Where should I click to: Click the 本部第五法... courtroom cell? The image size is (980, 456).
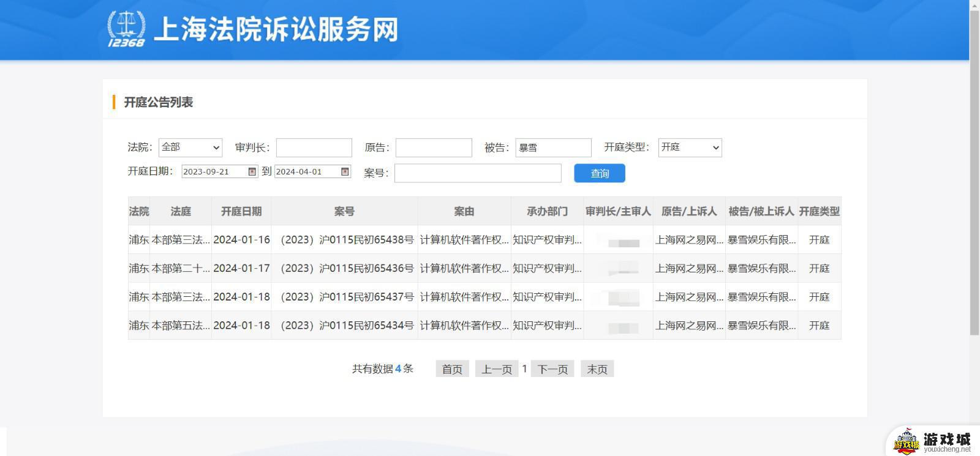pyautogui.click(x=181, y=326)
